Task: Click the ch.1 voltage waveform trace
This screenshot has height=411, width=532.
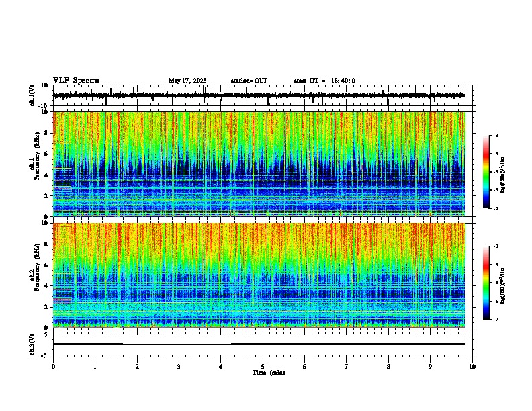Action: click(x=259, y=95)
